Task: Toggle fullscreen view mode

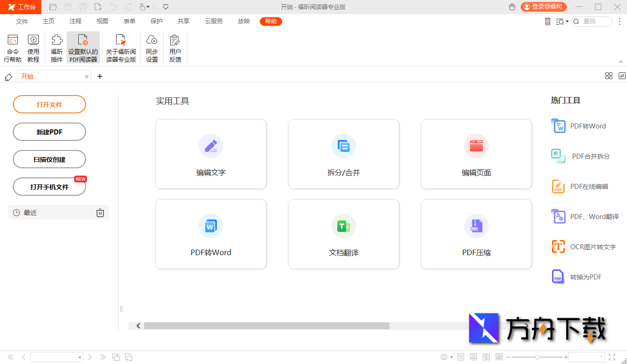Action: point(612,357)
